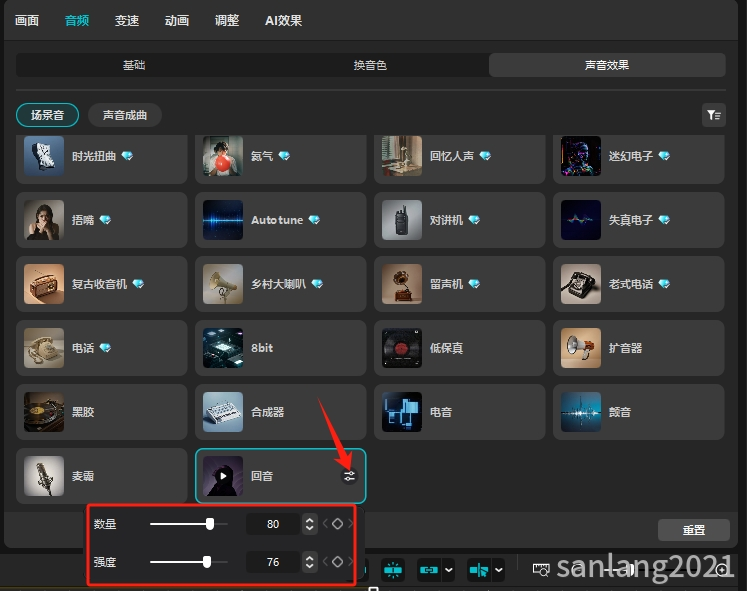Screen dimensions: 747x591
Task: Add keyframe diamond for 强度
Action: point(337,562)
